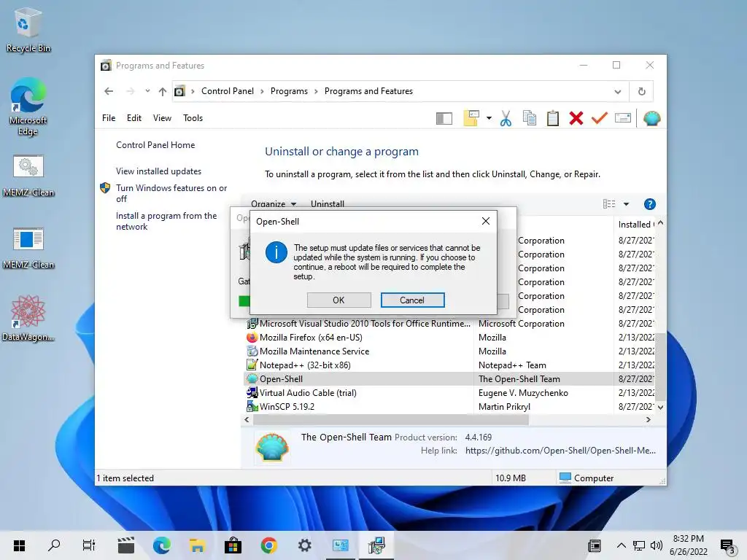
Task: Select Microsoft Visual Studio 2010 Tools row
Action: click(449, 324)
